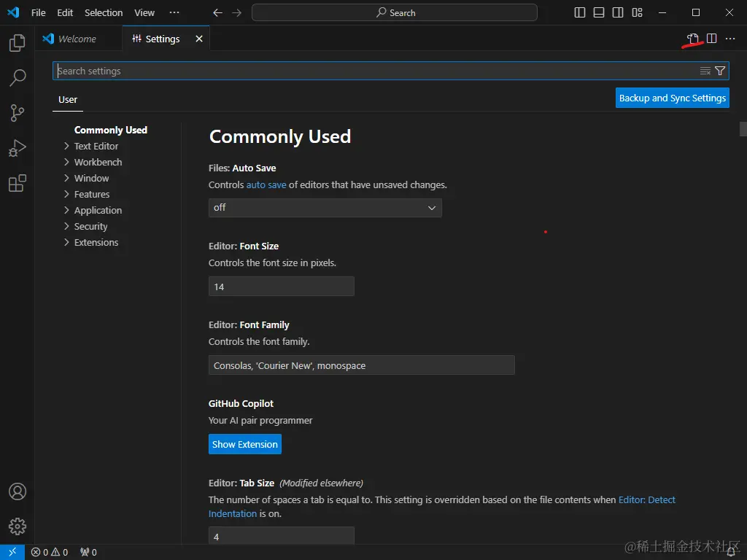Viewport: 747px width, 560px height.
Task: Toggle the secondary side bar layout icon
Action: click(618, 12)
